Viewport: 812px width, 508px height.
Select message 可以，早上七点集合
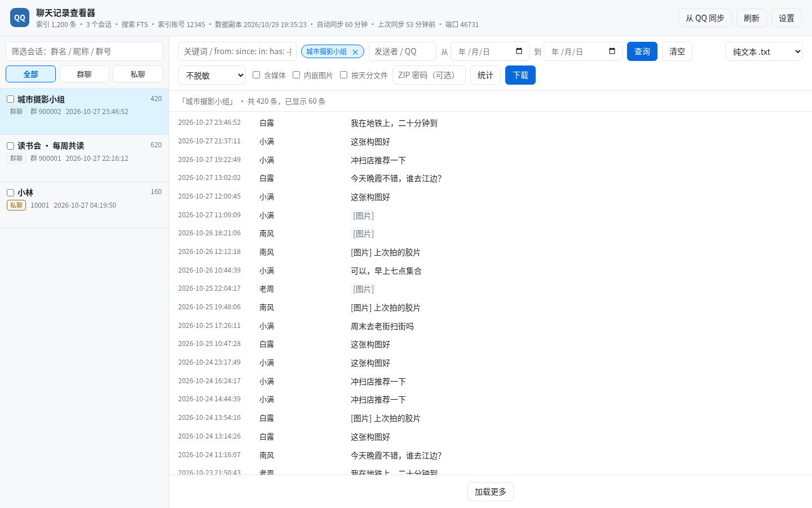pos(386,271)
